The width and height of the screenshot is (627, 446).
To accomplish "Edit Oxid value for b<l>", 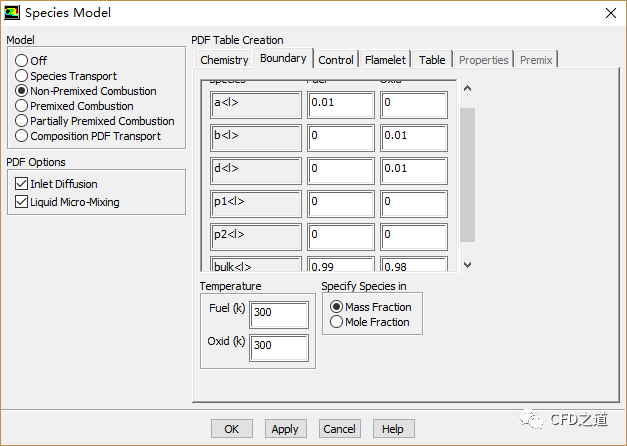I will (414, 138).
